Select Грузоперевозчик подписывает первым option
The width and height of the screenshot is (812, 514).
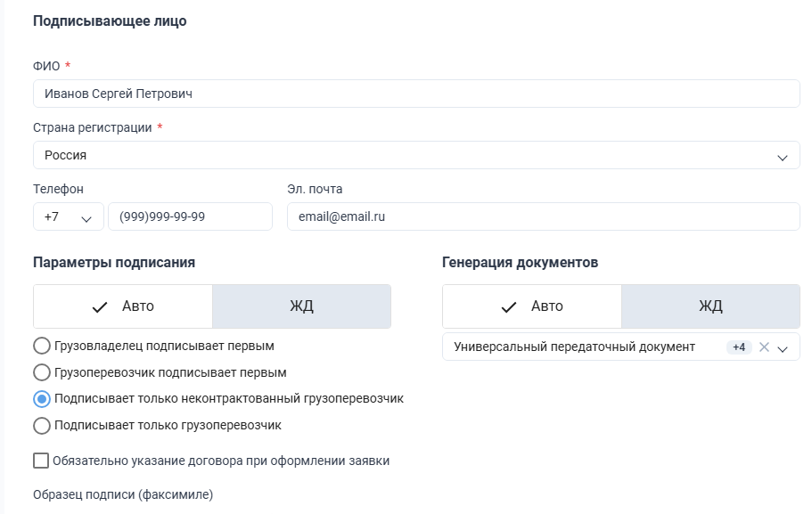[x=39, y=372]
